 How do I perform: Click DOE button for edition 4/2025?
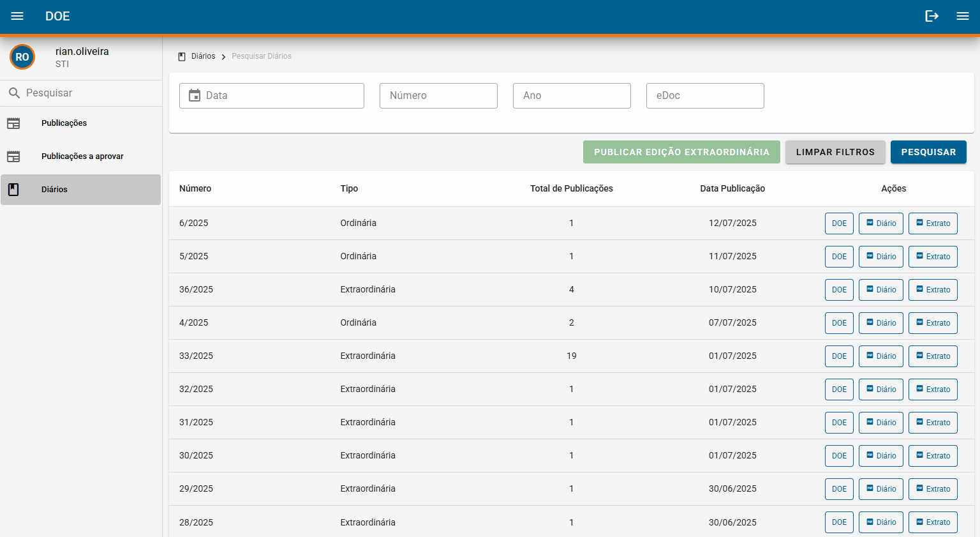tap(839, 323)
